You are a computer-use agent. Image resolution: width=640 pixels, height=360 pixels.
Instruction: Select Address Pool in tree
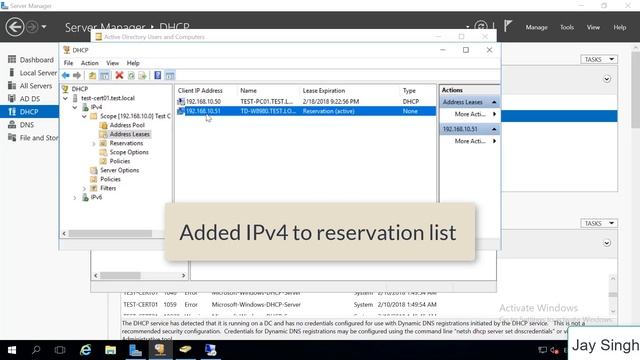(x=127, y=125)
